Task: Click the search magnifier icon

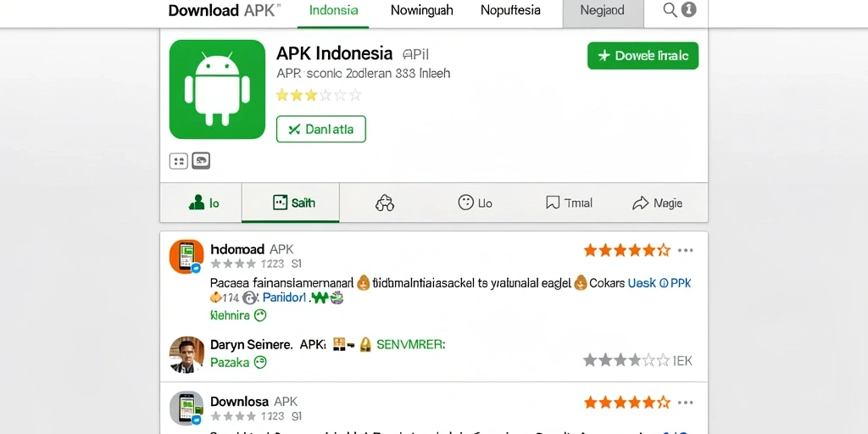Action: pos(670,10)
